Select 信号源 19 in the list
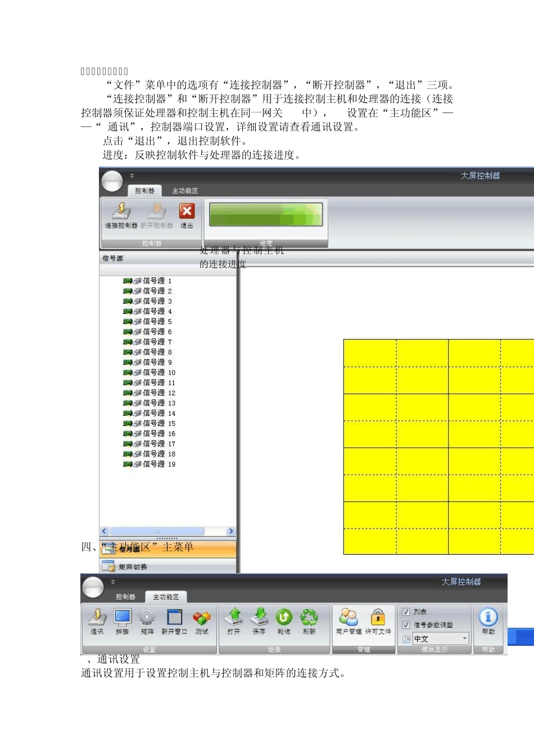This screenshot has width=534, height=756. (x=149, y=464)
